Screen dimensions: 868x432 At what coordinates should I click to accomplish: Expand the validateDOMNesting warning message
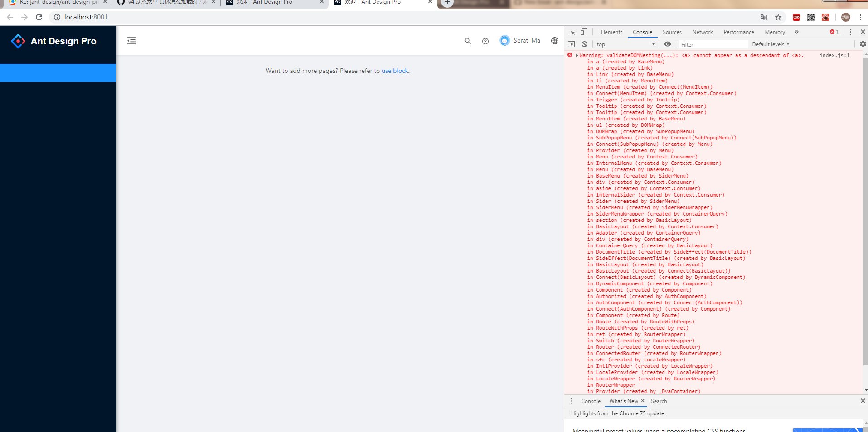(x=577, y=56)
